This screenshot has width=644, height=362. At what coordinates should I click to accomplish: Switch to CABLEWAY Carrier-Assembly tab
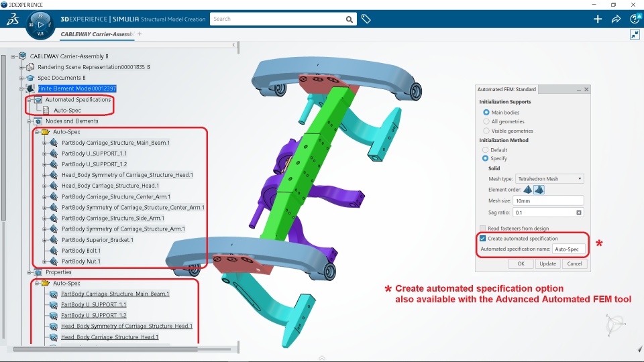point(97,34)
